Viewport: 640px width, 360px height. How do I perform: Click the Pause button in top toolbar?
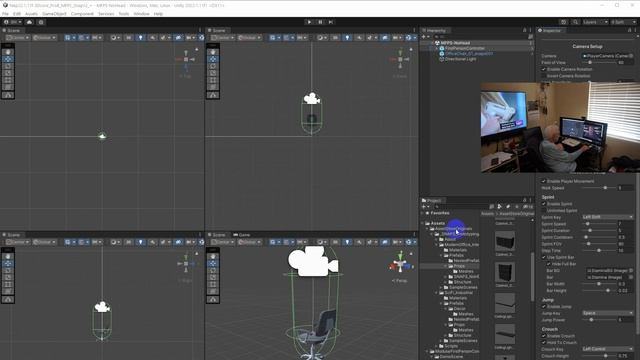[x=320, y=22]
